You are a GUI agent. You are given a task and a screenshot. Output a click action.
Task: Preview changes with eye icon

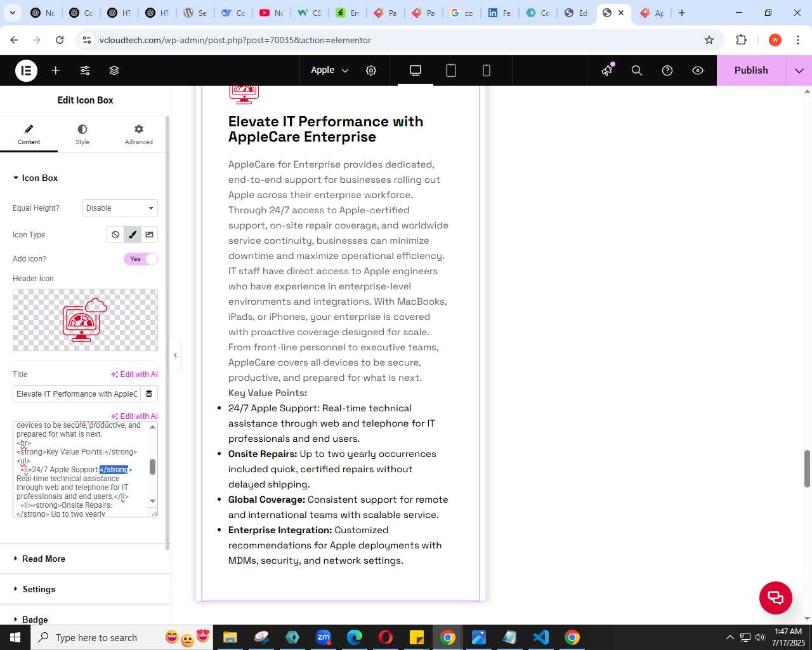(698, 70)
